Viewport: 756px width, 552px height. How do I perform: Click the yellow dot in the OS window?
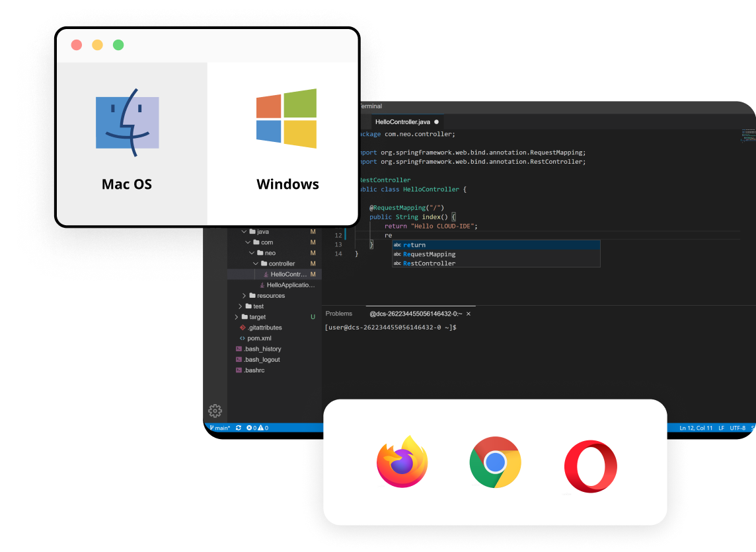97,45
